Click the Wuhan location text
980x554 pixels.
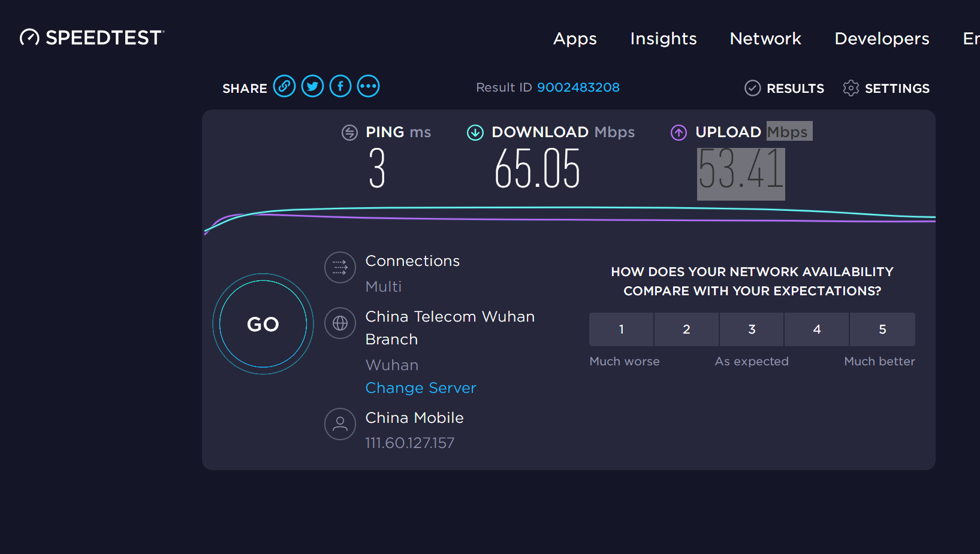point(392,365)
